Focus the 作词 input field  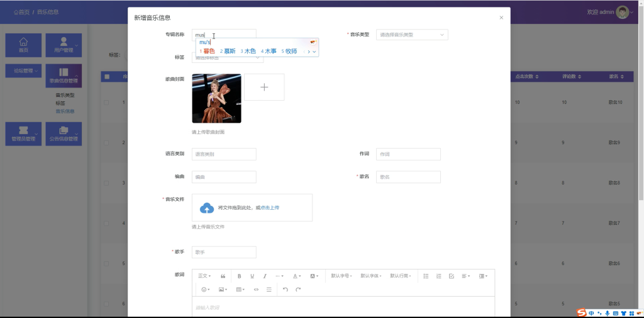(x=408, y=154)
